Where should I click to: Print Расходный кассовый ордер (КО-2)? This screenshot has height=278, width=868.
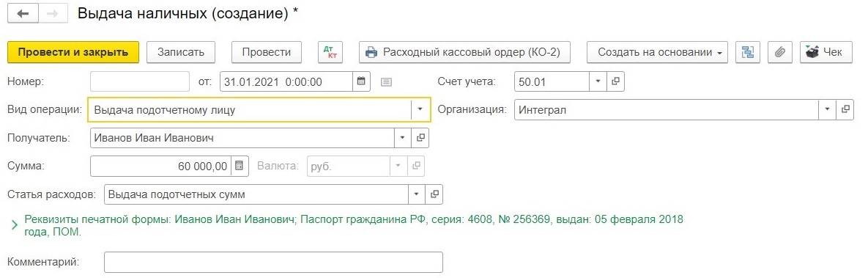pos(464,52)
